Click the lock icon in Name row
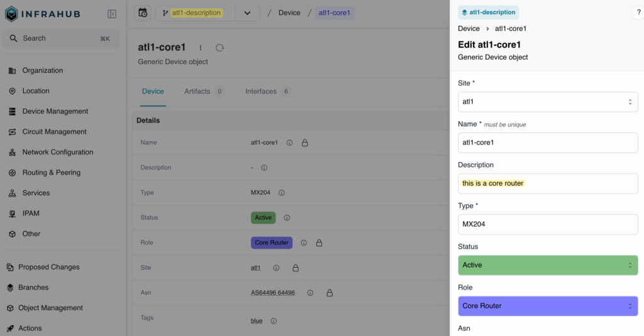The width and height of the screenshot is (644, 336). pos(305,143)
